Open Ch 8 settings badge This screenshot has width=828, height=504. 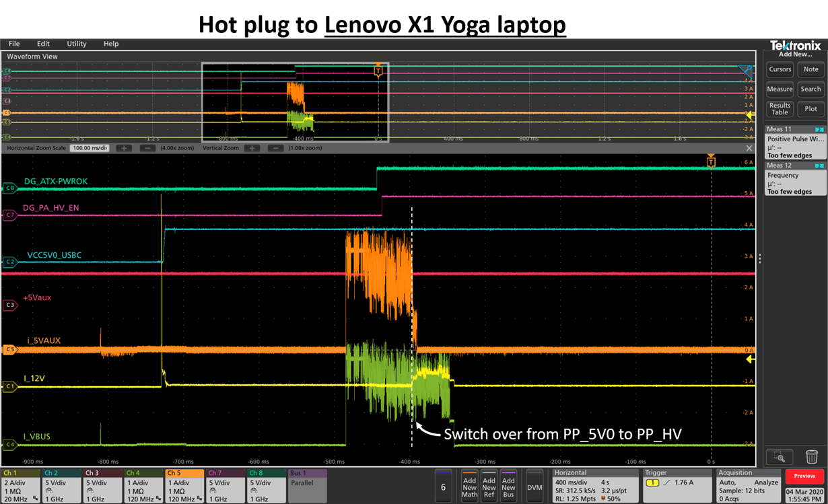[267, 486]
